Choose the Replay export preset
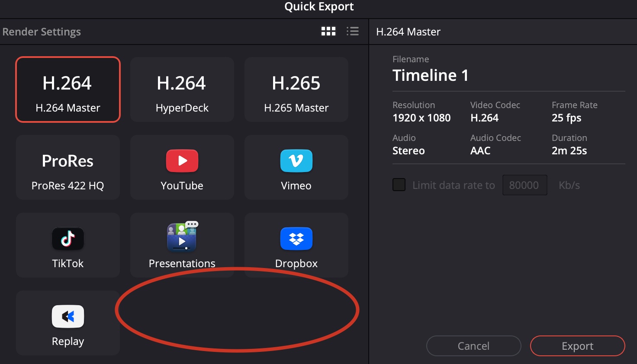Viewport: 637px width, 364px height. tap(68, 323)
